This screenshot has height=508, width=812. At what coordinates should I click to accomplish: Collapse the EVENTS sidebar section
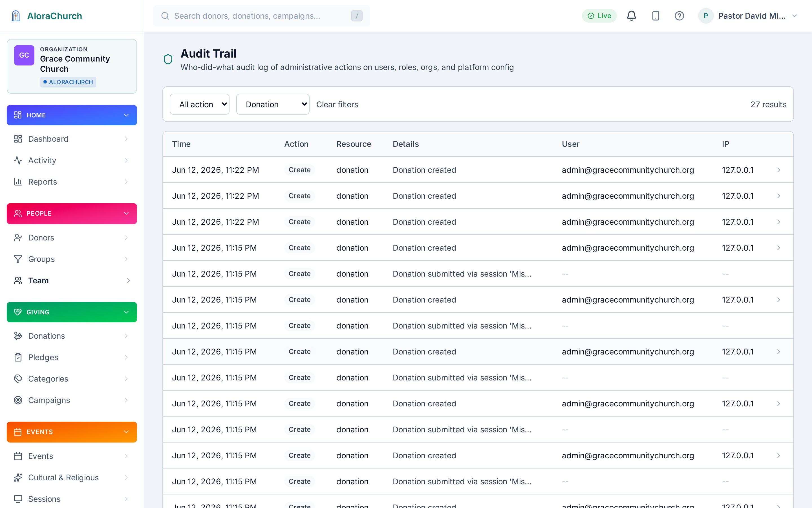coord(72,432)
